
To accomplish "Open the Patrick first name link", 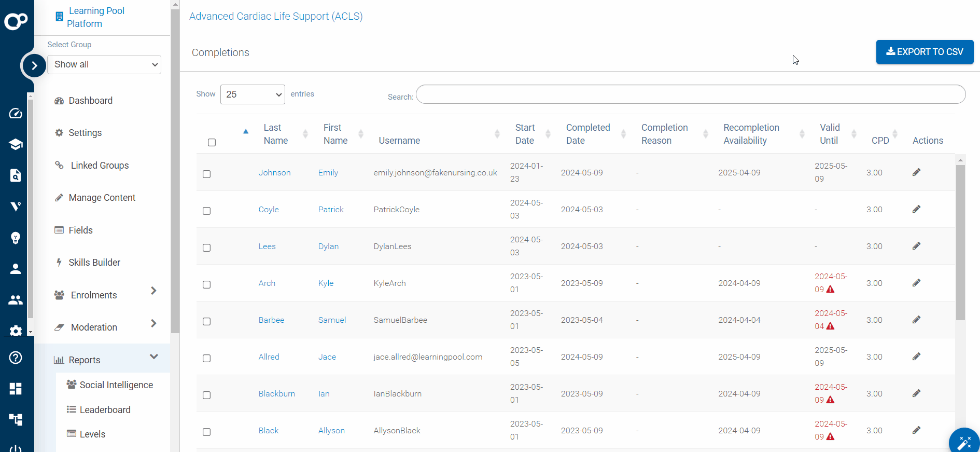I will pos(331,210).
